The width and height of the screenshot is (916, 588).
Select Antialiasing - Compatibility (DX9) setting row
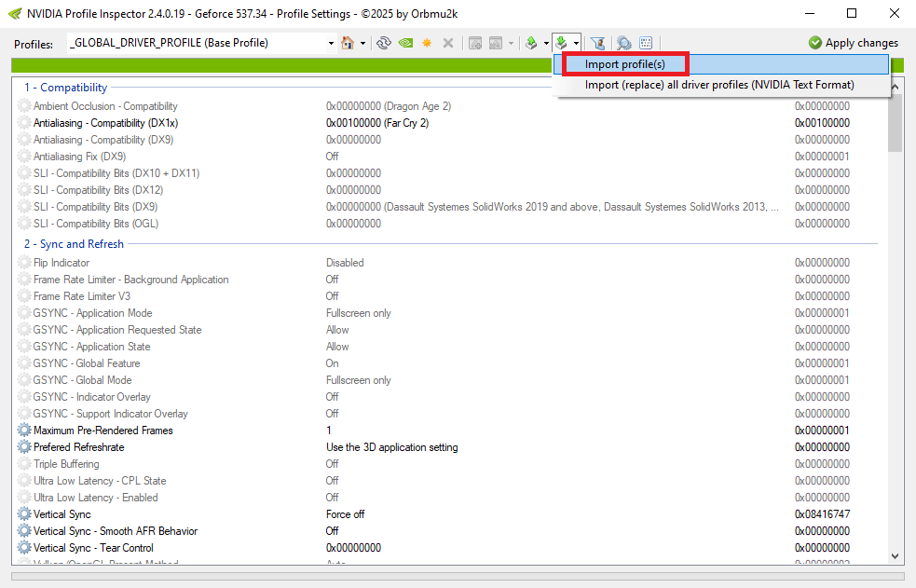tap(448, 140)
